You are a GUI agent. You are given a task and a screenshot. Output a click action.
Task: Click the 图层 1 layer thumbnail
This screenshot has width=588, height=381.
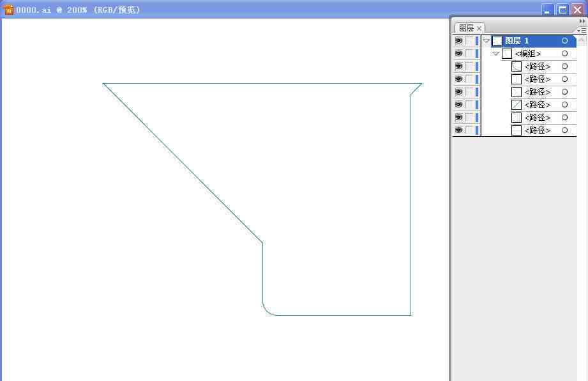pos(497,40)
